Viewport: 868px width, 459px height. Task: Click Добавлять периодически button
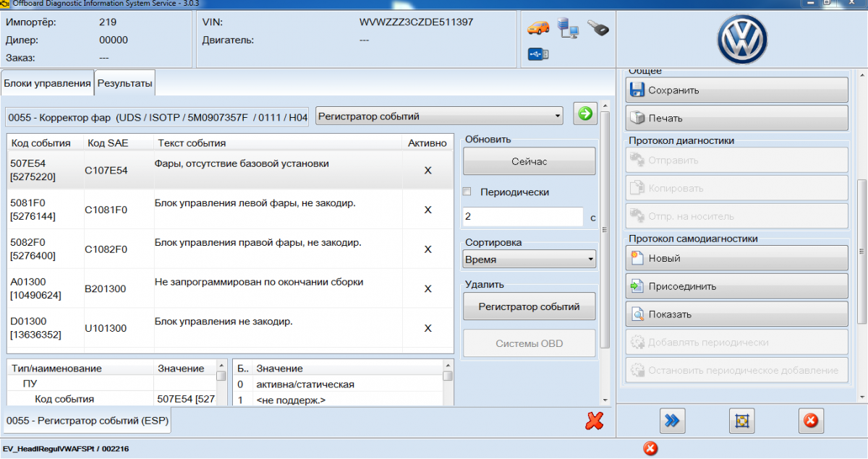pyautogui.click(x=736, y=342)
